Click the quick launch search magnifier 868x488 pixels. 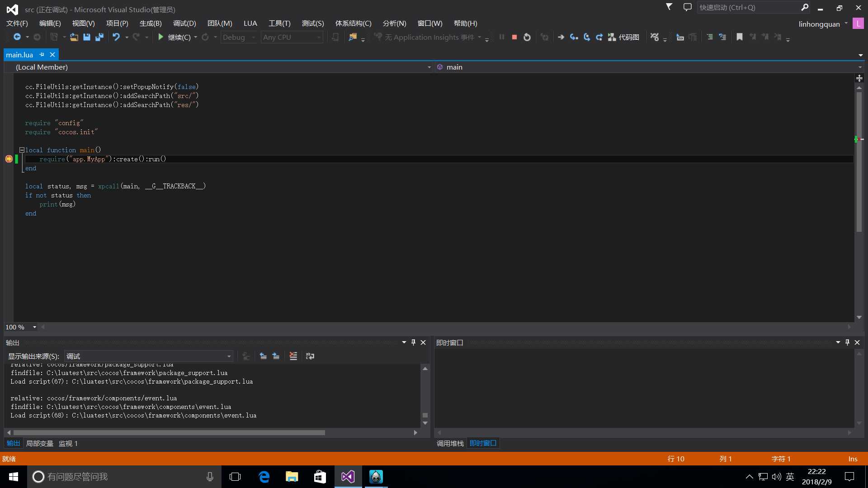point(805,7)
